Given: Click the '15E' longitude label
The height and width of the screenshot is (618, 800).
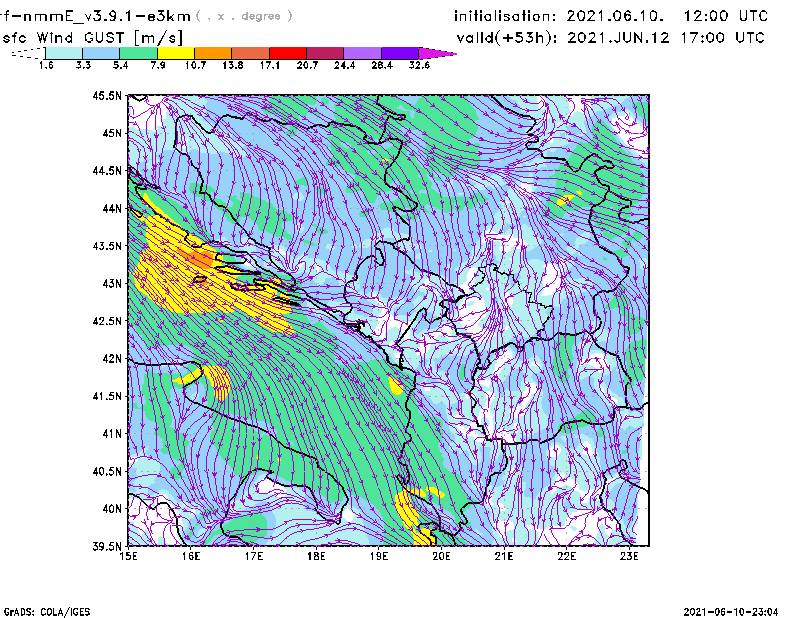Looking at the screenshot, I should [129, 556].
